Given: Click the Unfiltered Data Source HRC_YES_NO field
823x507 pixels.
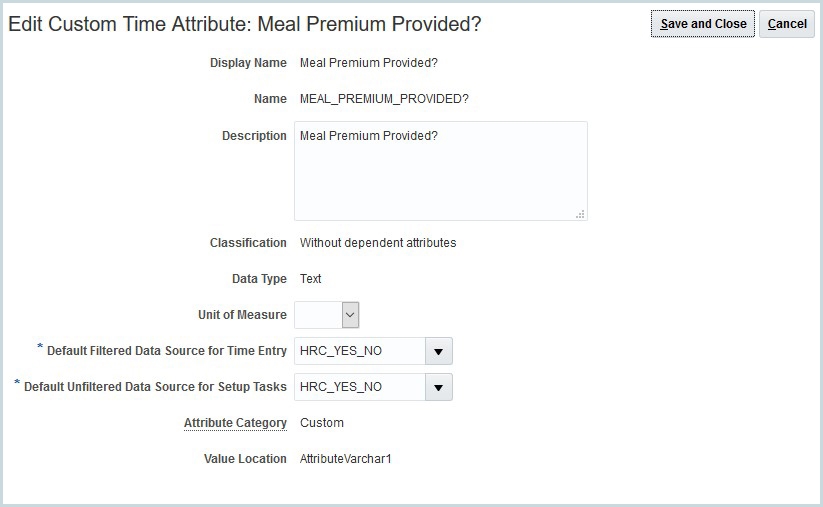Looking at the screenshot, I should 360,387.
